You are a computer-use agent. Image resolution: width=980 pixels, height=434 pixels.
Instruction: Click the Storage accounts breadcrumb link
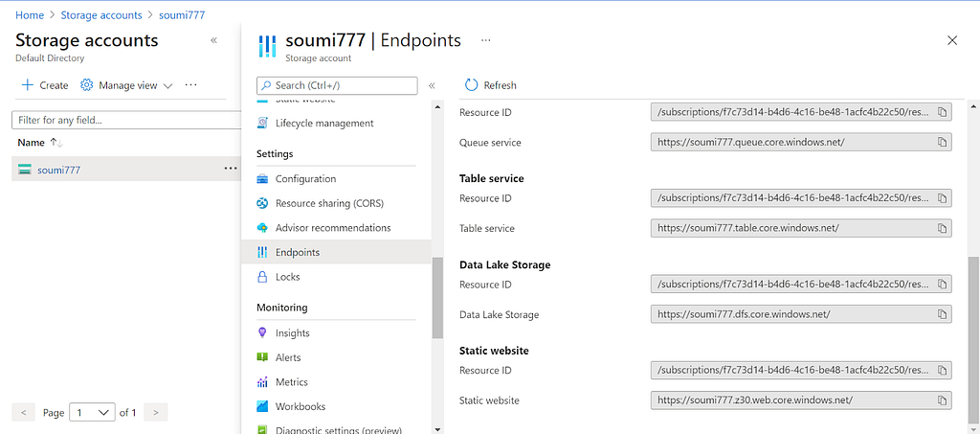101,15
